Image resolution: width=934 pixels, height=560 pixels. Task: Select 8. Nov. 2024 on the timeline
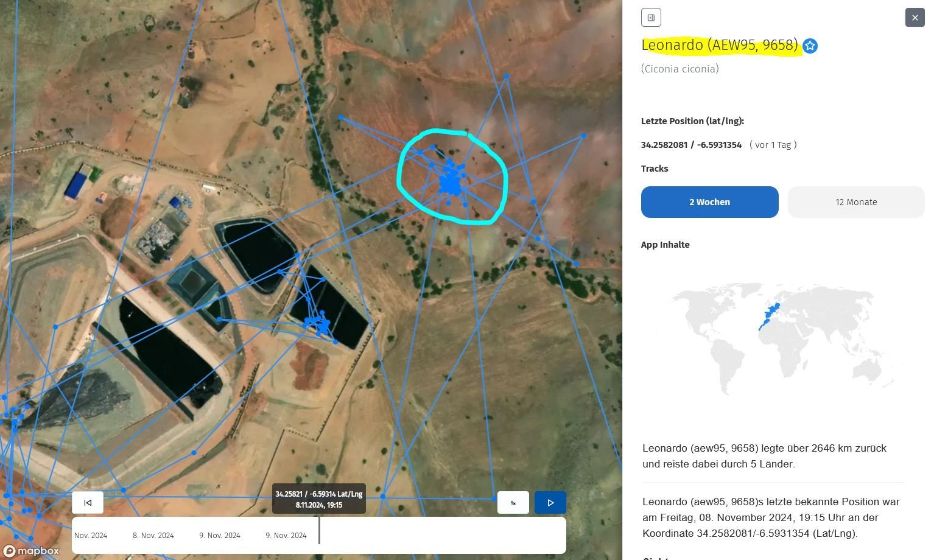(153, 536)
